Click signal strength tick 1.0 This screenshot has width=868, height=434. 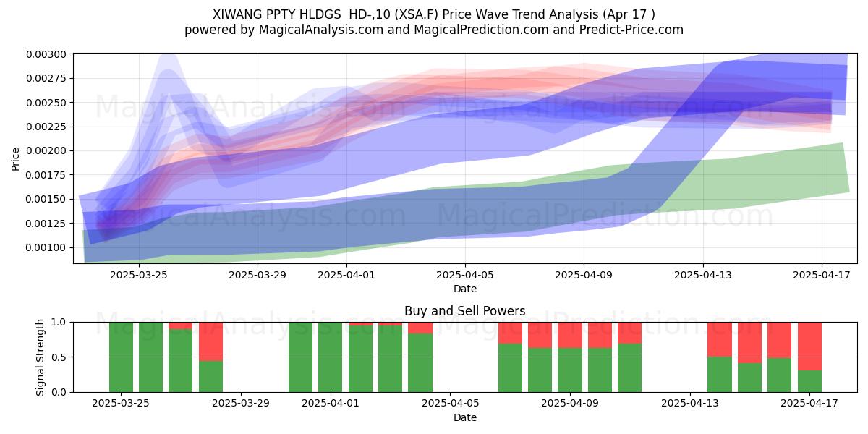59,322
